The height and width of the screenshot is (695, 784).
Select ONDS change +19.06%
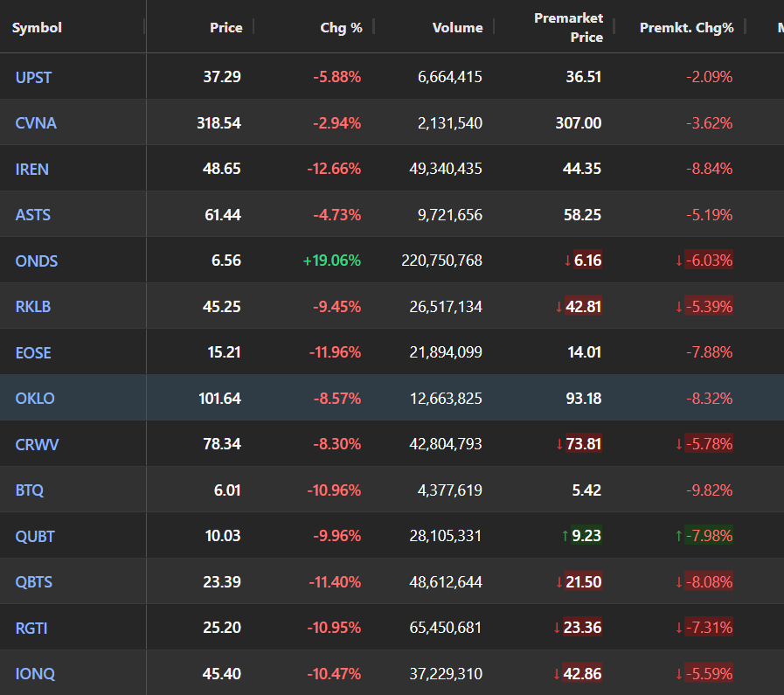pyautogui.click(x=332, y=261)
